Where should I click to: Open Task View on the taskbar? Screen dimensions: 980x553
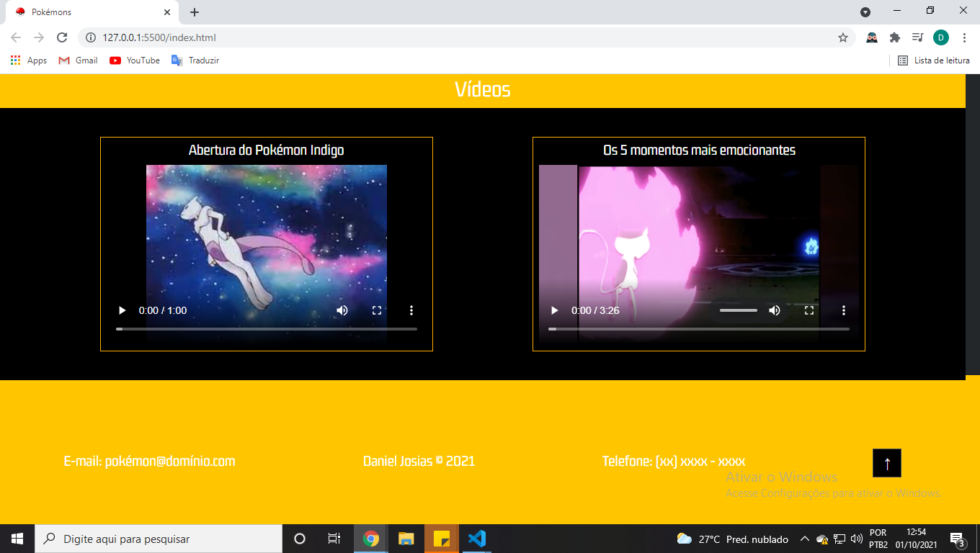pyautogui.click(x=334, y=539)
